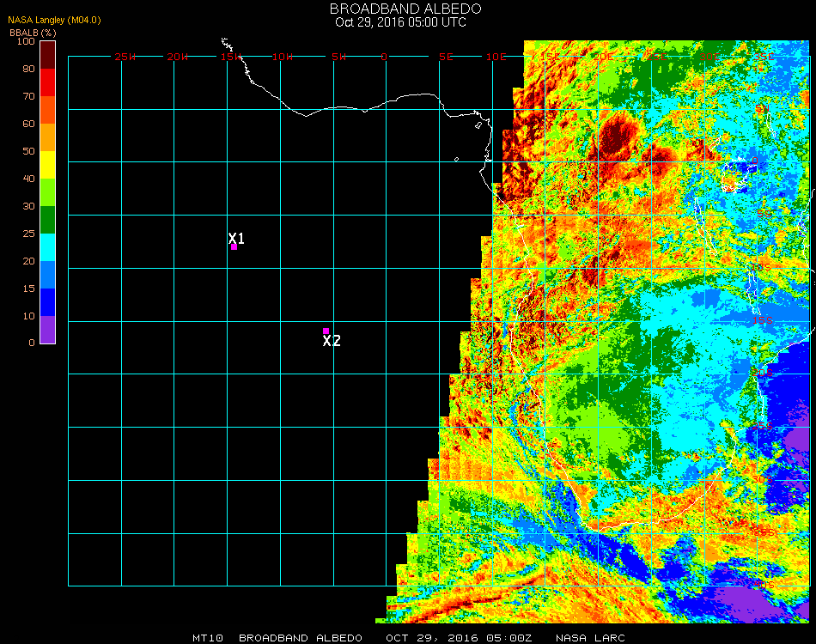
Task: Click the 30E longitude label
Action: click(710, 57)
